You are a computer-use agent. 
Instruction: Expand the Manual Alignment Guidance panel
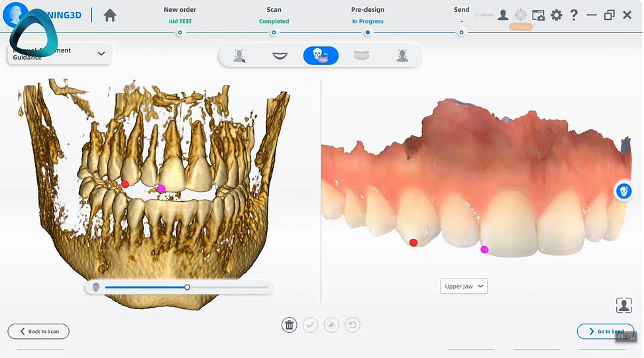[101, 54]
